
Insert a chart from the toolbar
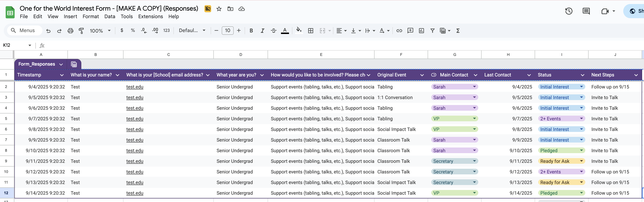point(421,30)
